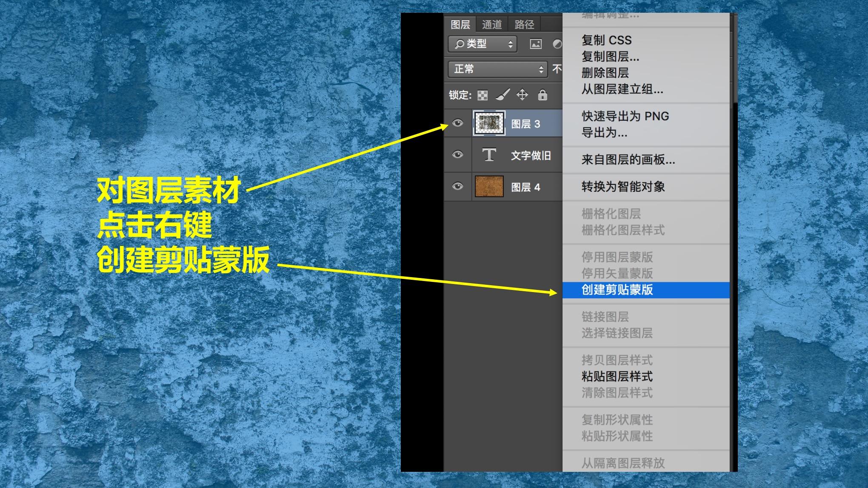Toggle visibility of the 文字做旧 layer

tap(457, 154)
